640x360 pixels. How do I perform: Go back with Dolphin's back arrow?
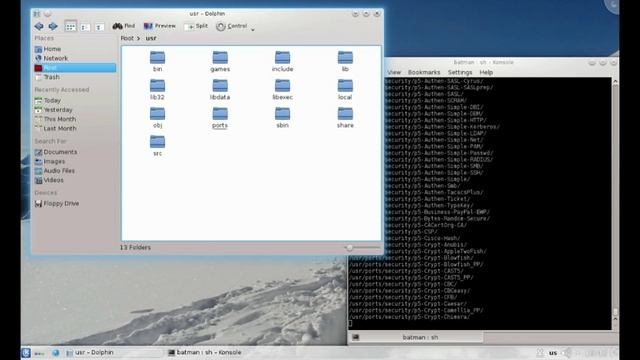click(39, 27)
